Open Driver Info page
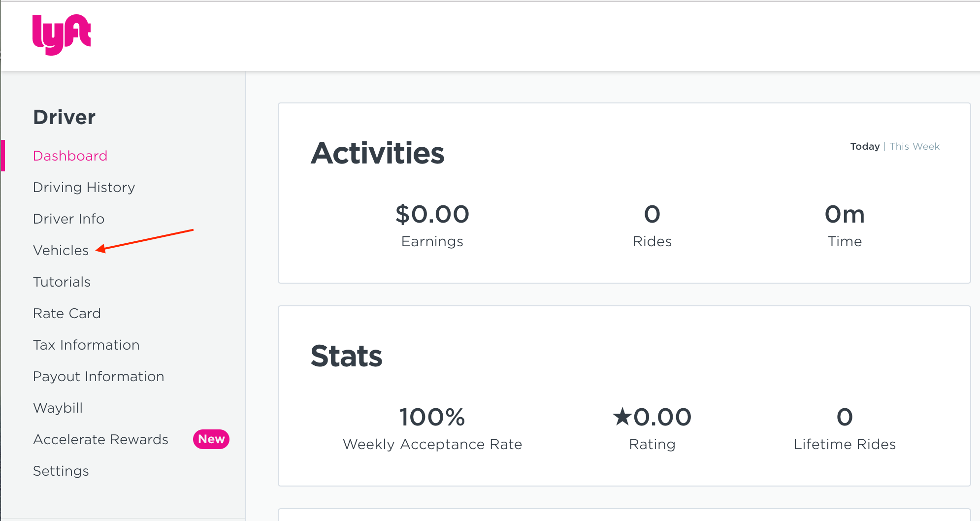This screenshot has width=980, height=521. pyautogui.click(x=68, y=219)
